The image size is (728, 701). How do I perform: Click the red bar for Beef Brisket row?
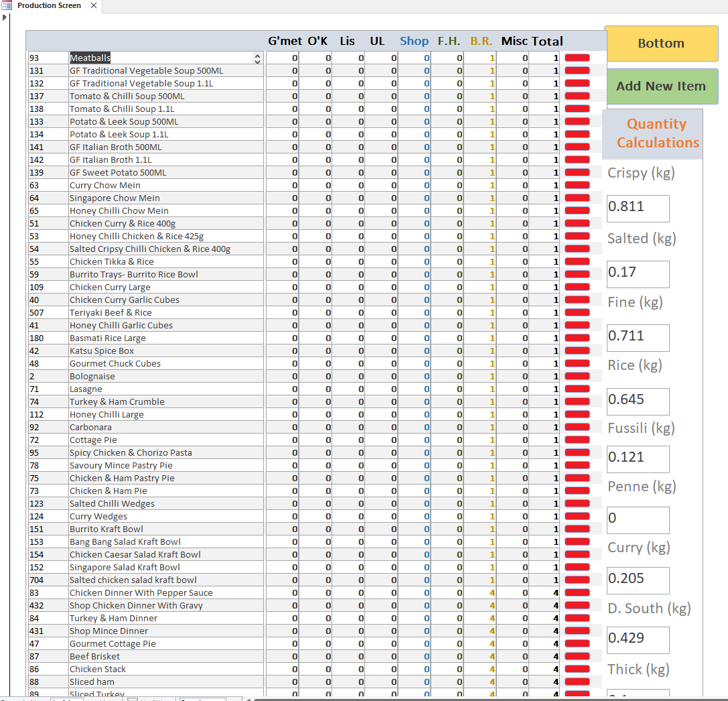coord(577,656)
